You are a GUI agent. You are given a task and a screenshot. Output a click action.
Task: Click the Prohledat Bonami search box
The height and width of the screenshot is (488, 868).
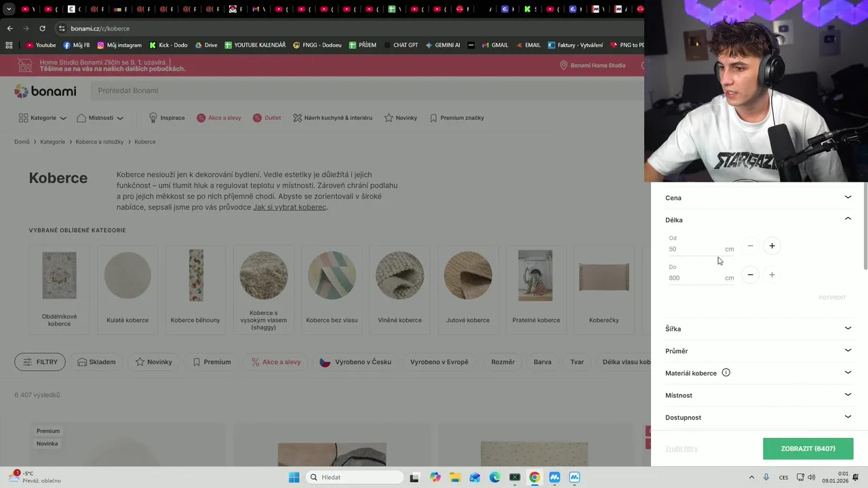pyautogui.click(x=366, y=91)
